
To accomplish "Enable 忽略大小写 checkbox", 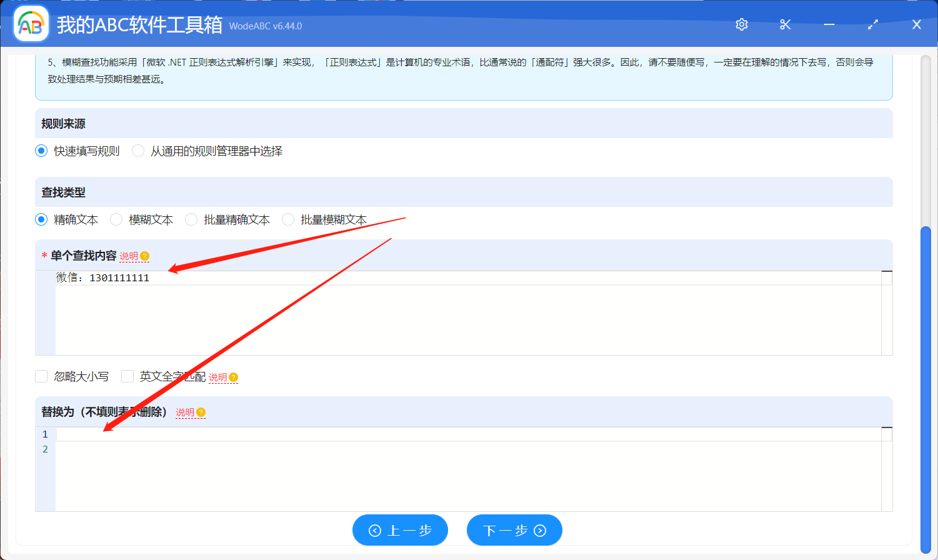I will tap(42, 376).
